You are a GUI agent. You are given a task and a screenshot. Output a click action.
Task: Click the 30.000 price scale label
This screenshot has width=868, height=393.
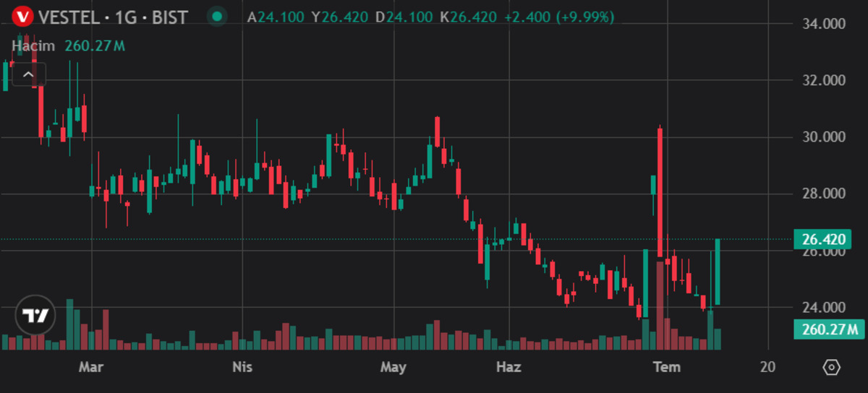point(824,137)
